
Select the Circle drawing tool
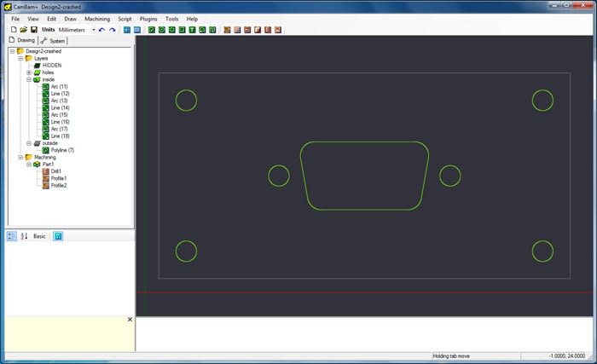162,30
